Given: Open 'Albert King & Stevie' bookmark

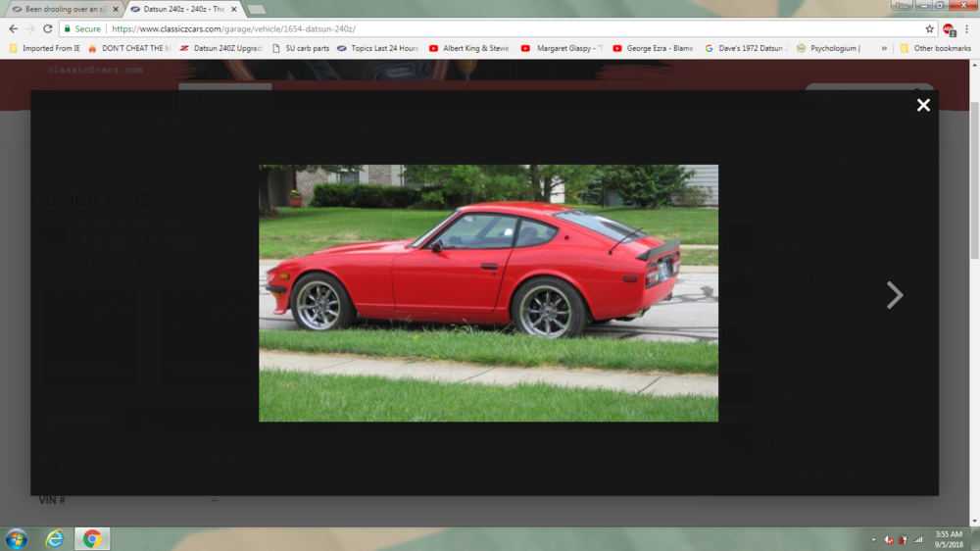Looking at the screenshot, I should tap(469, 48).
